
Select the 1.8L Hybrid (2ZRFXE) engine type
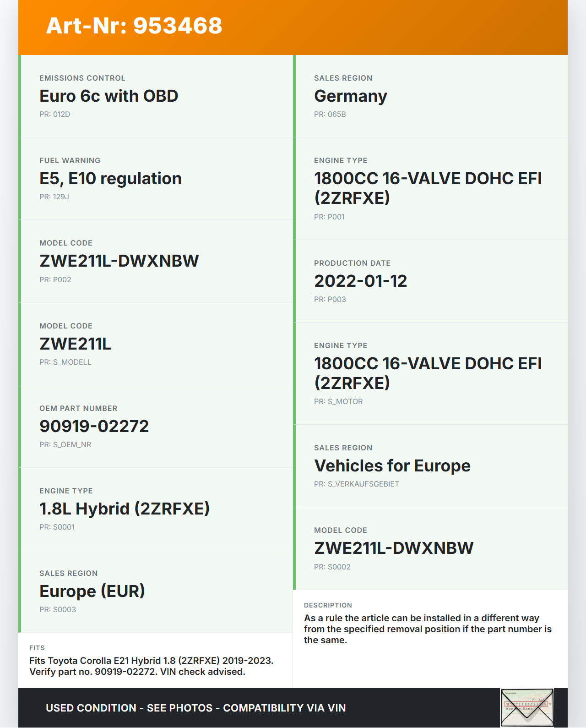pyautogui.click(x=124, y=509)
